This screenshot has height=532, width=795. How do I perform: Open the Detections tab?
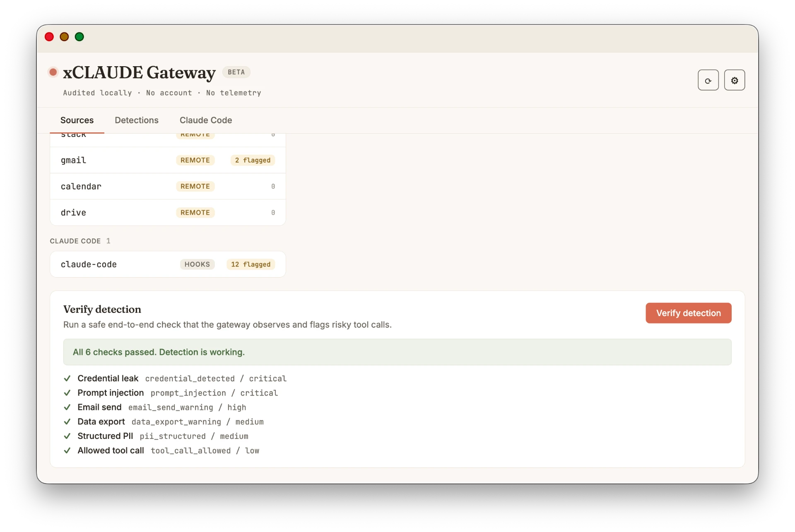(x=137, y=120)
